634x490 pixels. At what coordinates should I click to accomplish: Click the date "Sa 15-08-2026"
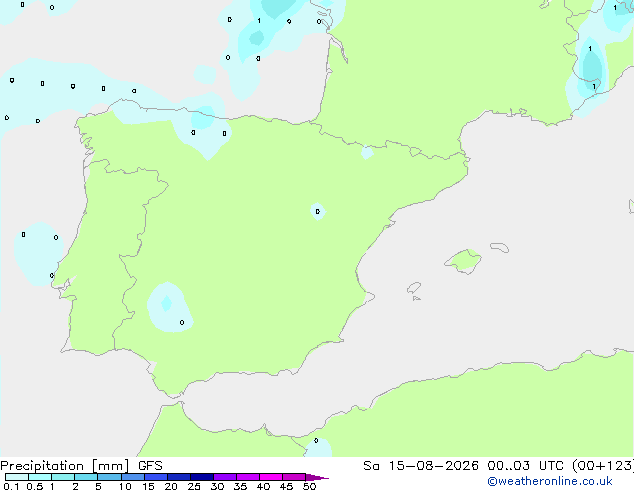tap(421, 466)
